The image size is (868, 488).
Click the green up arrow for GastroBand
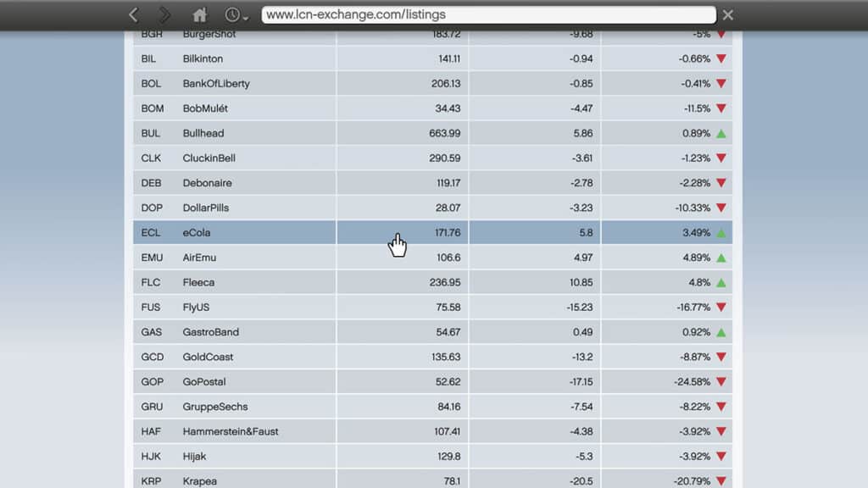(x=721, y=332)
